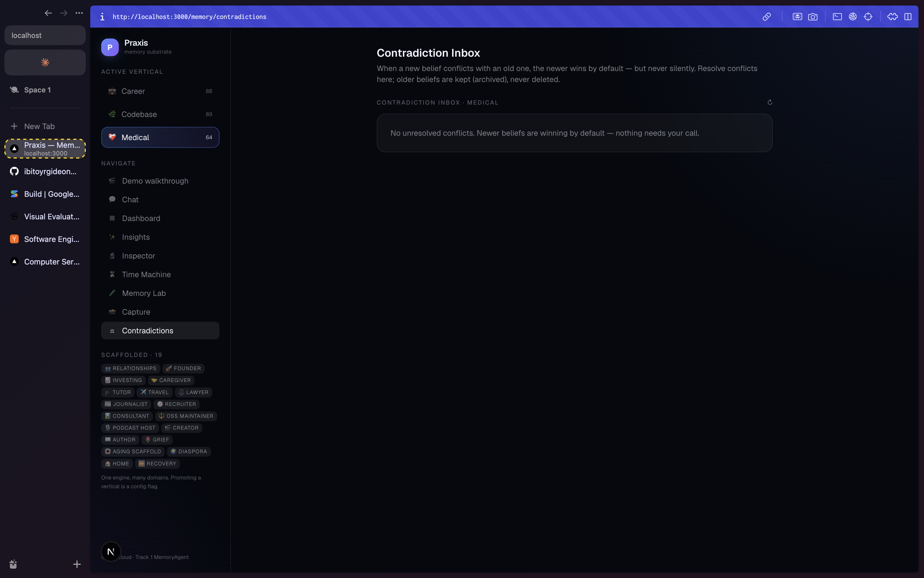Open the Insights page
Screen dimensions: 924x578
pyautogui.click(x=160, y=237)
